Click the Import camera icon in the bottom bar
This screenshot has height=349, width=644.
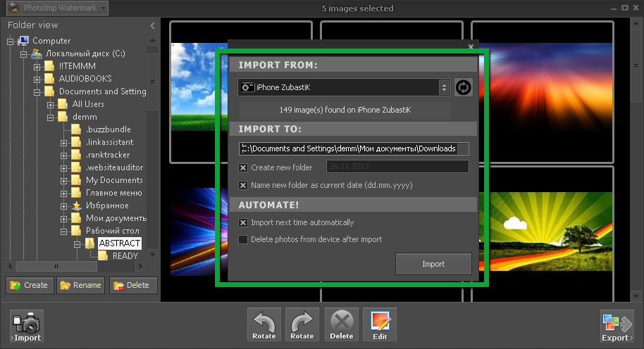tap(27, 326)
